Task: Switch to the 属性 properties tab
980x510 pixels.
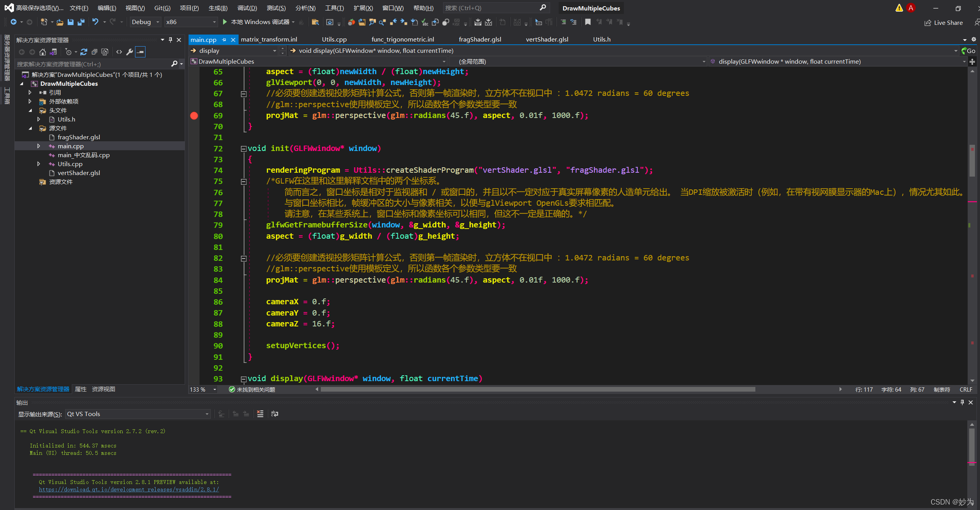Action: click(81, 389)
